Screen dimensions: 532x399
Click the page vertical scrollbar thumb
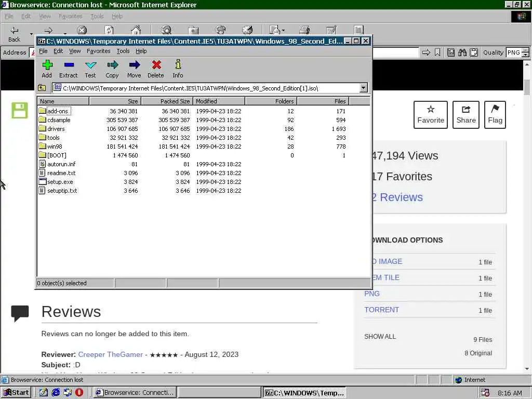point(527,87)
